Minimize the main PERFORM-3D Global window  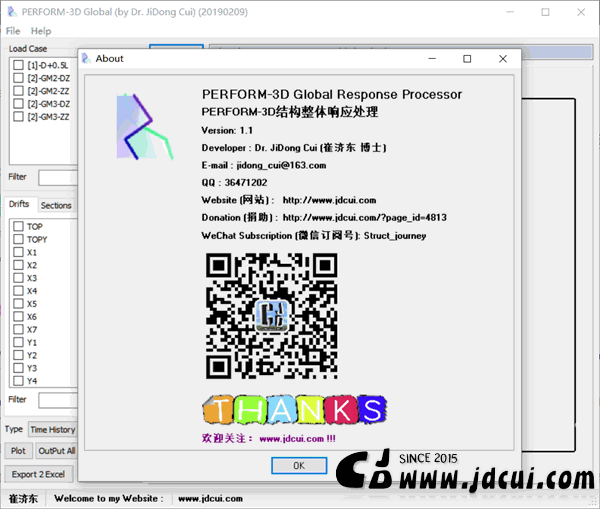pos(510,12)
